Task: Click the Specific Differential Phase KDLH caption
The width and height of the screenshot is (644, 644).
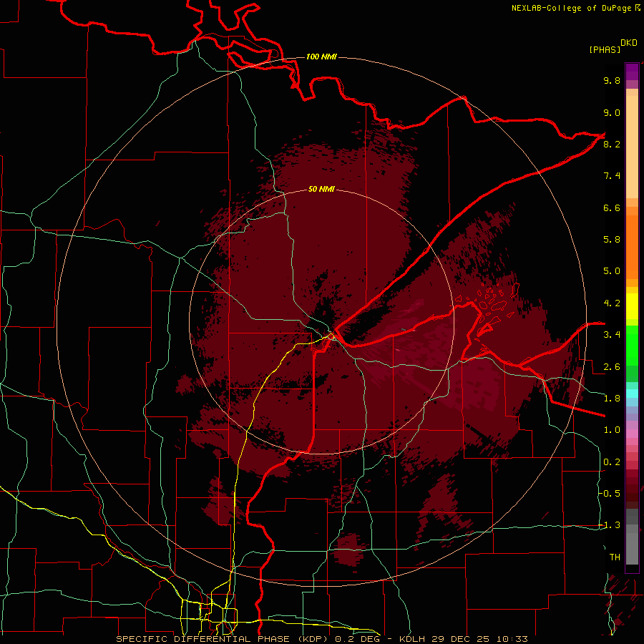Action: click(322, 639)
